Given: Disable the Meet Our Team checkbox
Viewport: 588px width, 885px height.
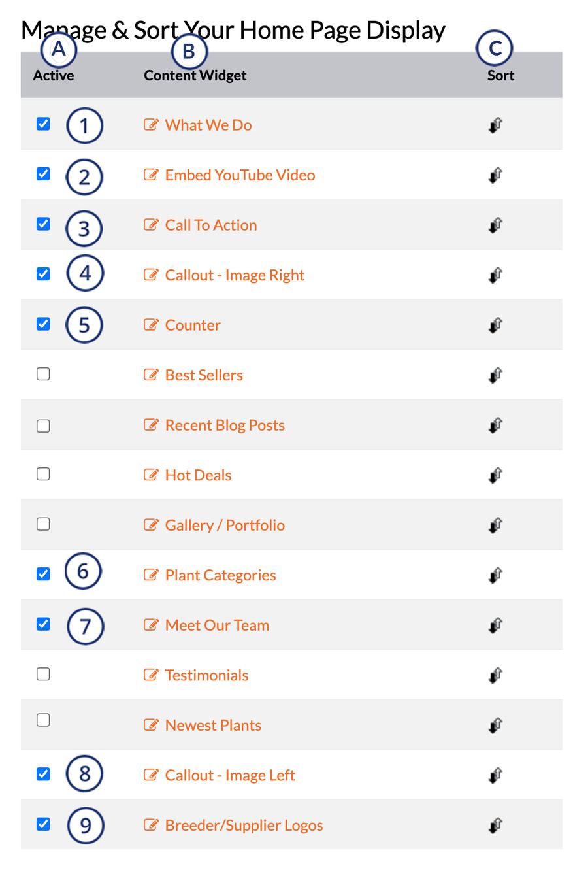Looking at the screenshot, I should point(43,624).
